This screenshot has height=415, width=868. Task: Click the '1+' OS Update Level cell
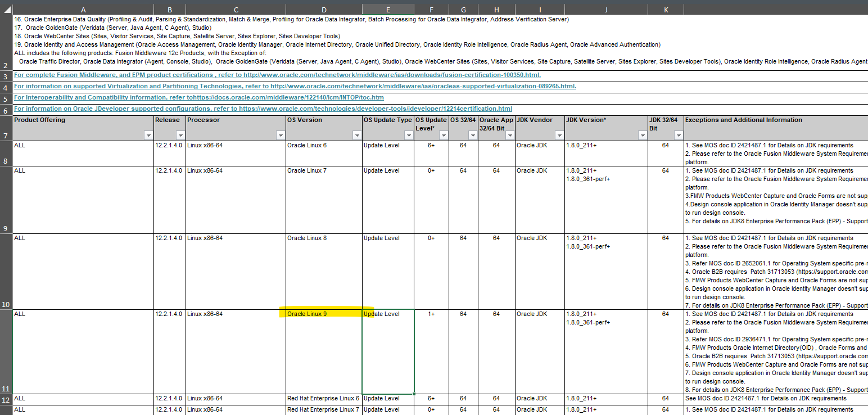(x=431, y=351)
